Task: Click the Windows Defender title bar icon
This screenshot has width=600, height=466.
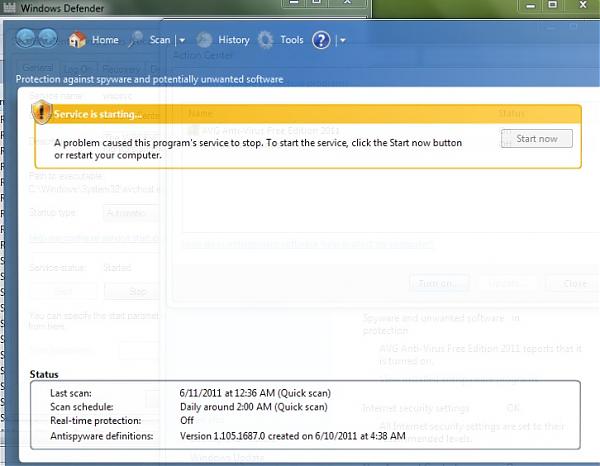Action: tap(9, 7)
